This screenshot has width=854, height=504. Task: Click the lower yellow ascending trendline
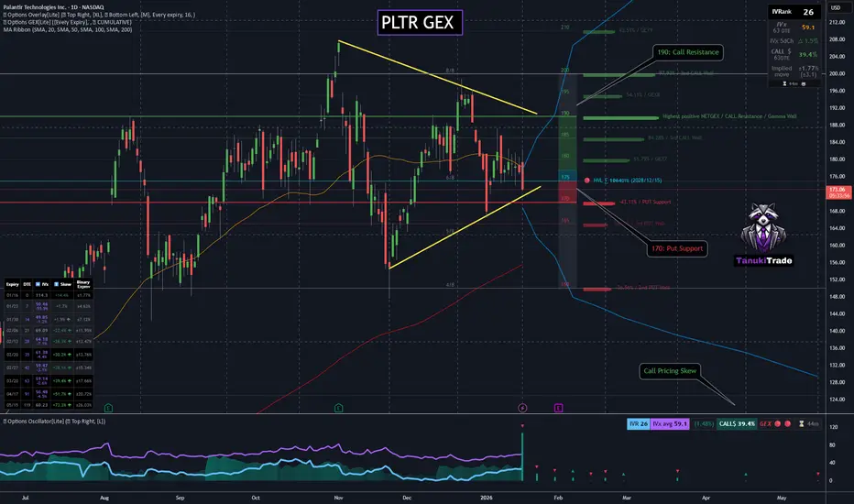point(465,227)
